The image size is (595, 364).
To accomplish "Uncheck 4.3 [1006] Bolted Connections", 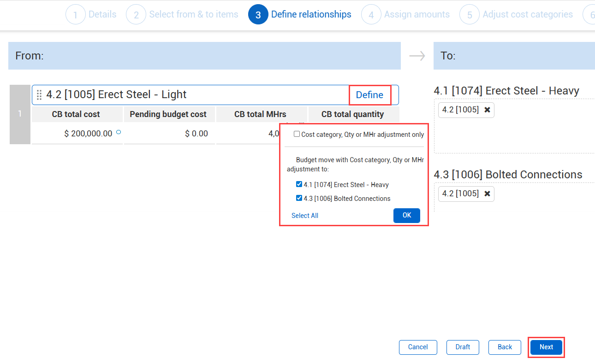I will click(299, 198).
